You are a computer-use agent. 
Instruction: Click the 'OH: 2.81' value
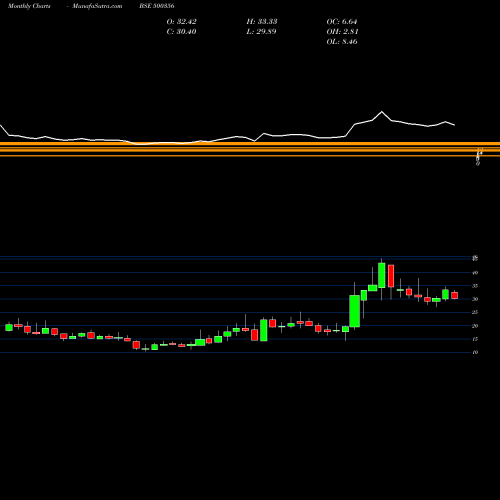(342, 32)
